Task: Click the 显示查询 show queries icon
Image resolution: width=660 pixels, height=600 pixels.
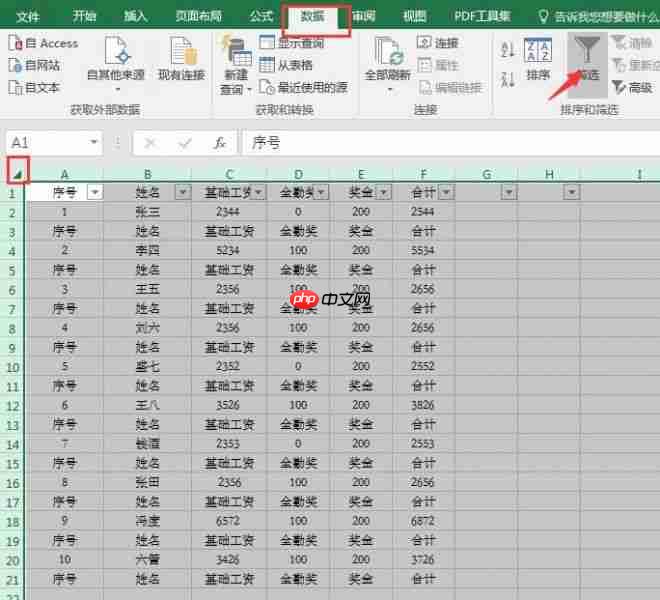Action: point(267,42)
